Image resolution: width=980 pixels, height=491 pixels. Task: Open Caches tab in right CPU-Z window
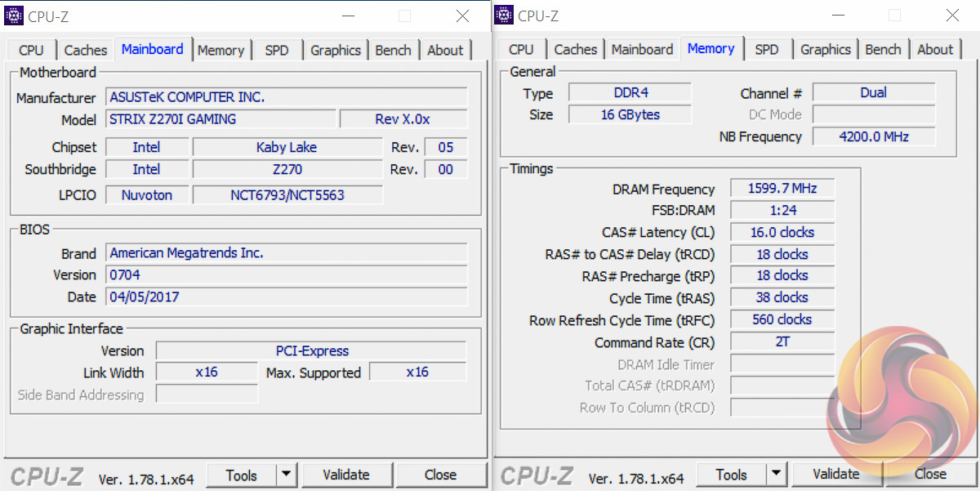pos(576,50)
